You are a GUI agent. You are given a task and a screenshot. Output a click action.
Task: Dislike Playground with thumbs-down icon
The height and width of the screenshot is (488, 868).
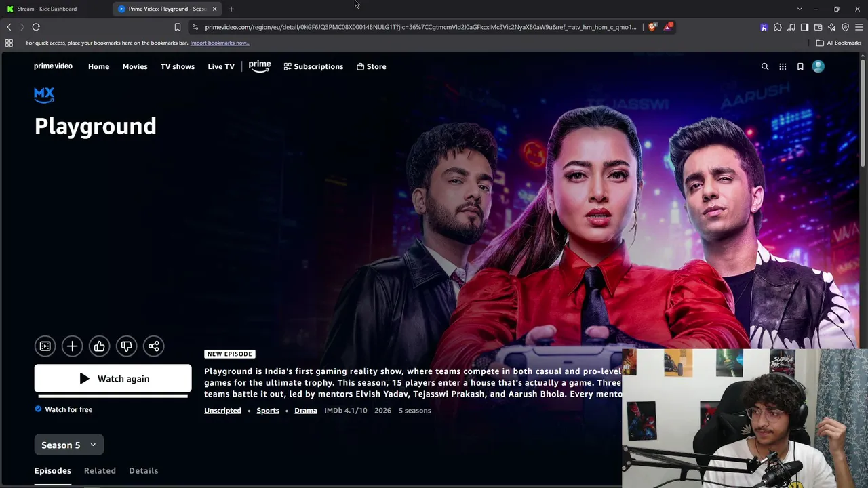tap(126, 346)
